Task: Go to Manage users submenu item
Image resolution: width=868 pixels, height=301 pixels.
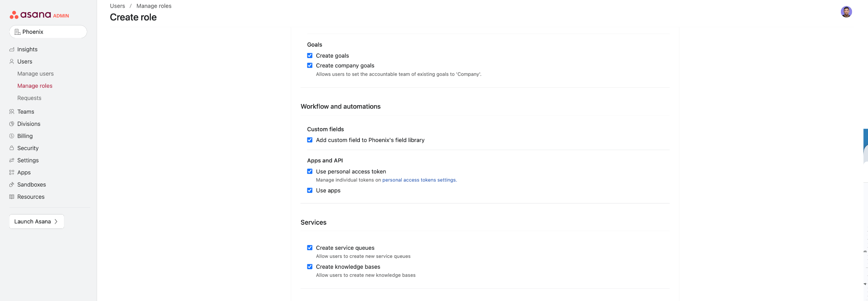Action: pyautogui.click(x=36, y=74)
